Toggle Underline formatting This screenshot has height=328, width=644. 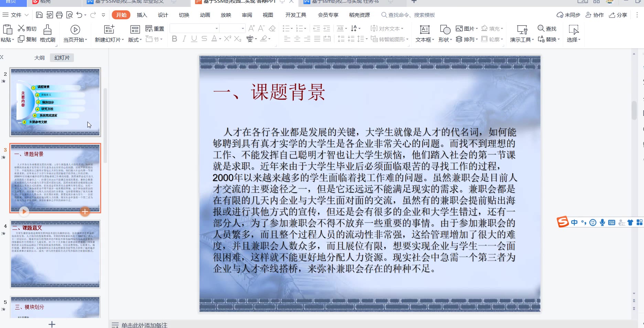(194, 39)
